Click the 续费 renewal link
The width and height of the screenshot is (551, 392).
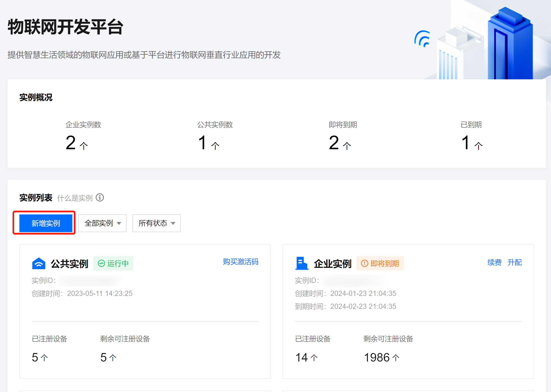pyautogui.click(x=494, y=262)
